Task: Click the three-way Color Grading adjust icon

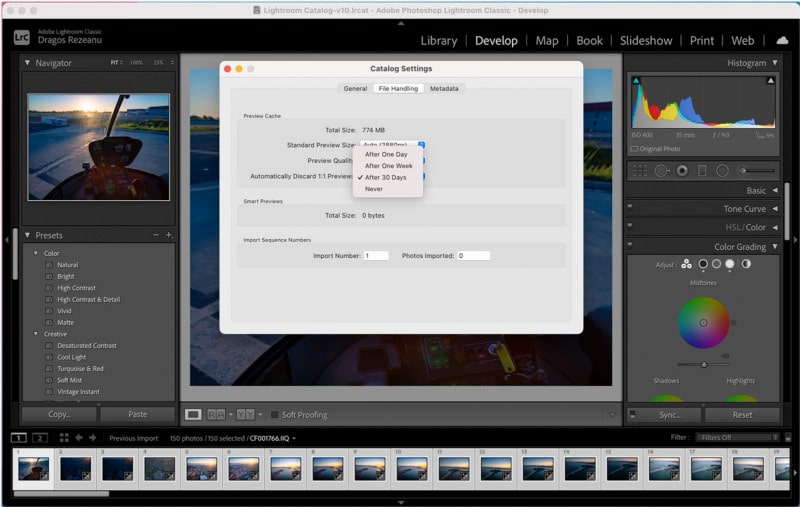Action: tap(686, 264)
